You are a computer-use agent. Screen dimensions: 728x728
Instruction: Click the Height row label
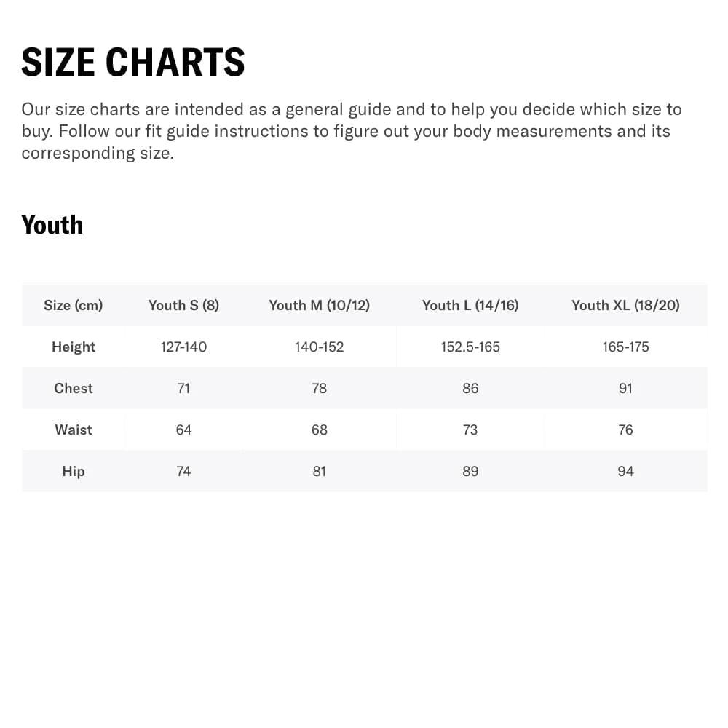[74, 347]
